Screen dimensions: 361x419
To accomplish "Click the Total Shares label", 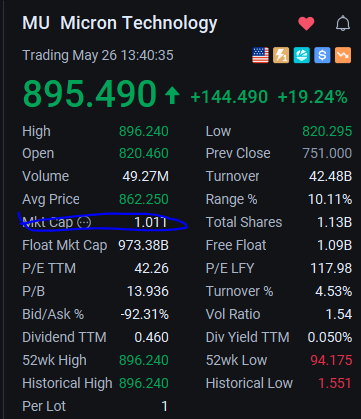I will pyautogui.click(x=244, y=222).
